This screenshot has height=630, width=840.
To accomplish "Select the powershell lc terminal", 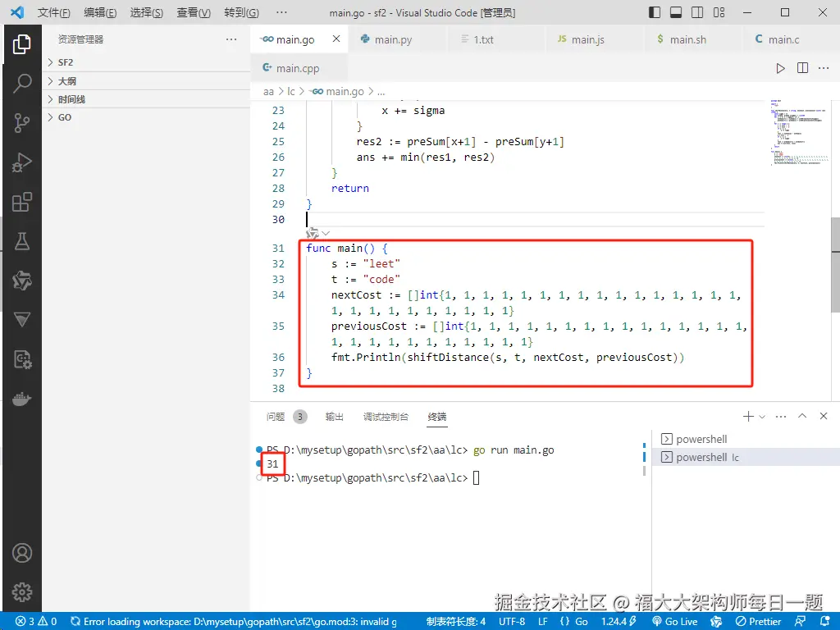I will (746, 458).
